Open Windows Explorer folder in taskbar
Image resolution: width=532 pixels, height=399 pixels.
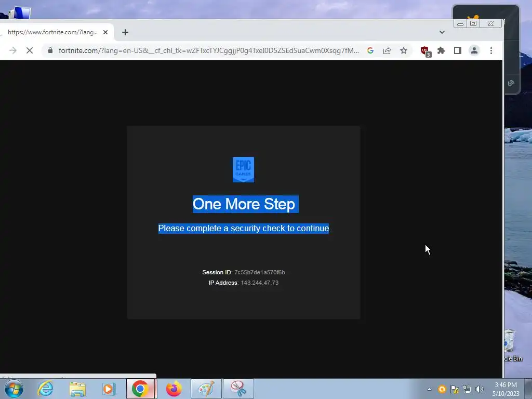point(77,389)
